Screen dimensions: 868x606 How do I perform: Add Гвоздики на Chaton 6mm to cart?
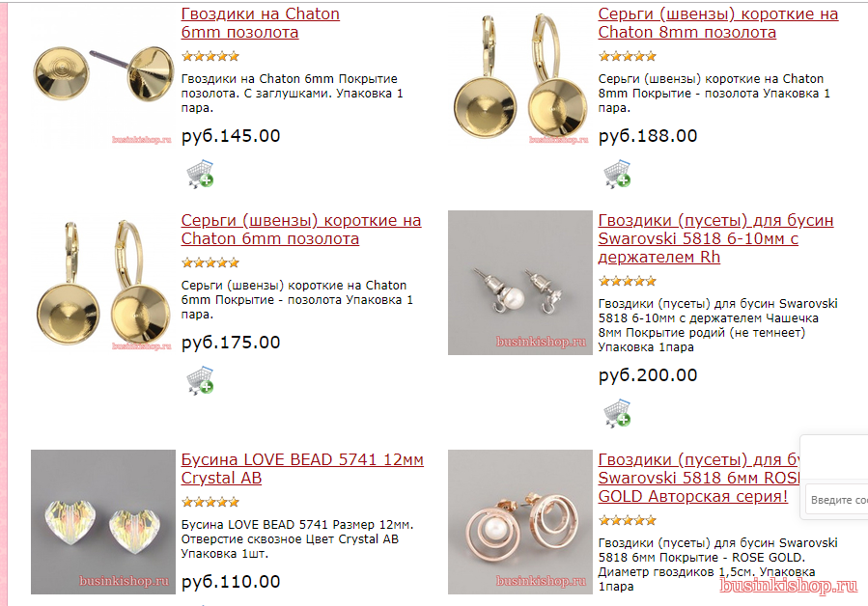pos(201,175)
